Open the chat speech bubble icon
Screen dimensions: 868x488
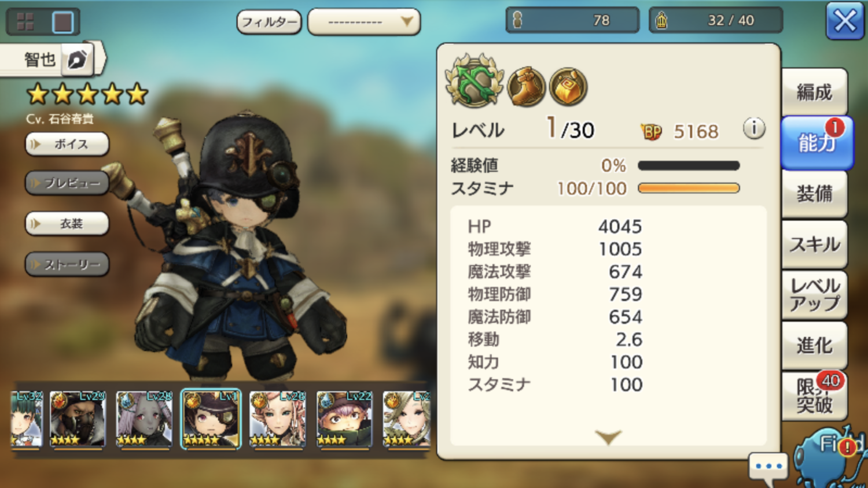[x=768, y=468]
